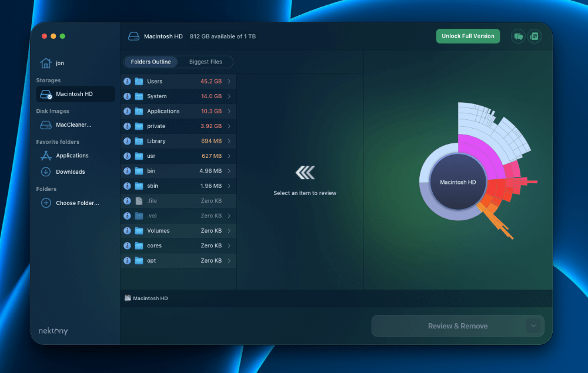Show info for the Applications row
The image size is (588, 373).
[127, 111]
